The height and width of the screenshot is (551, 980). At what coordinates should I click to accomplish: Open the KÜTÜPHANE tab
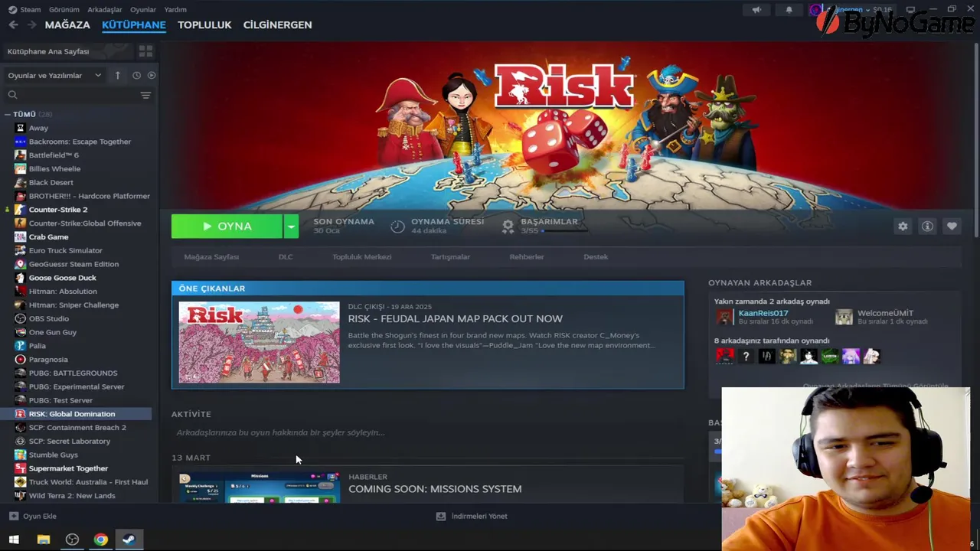(134, 24)
